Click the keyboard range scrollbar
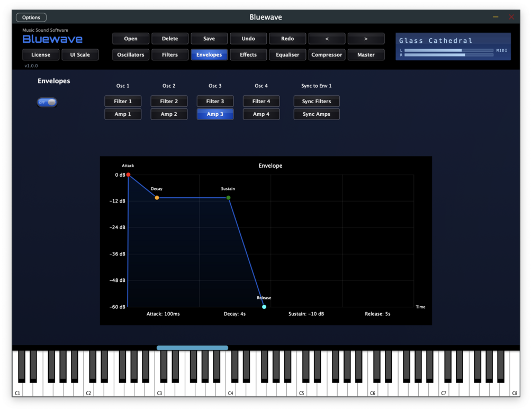Viewport: 532px width, 411px height. click(192, 348)
